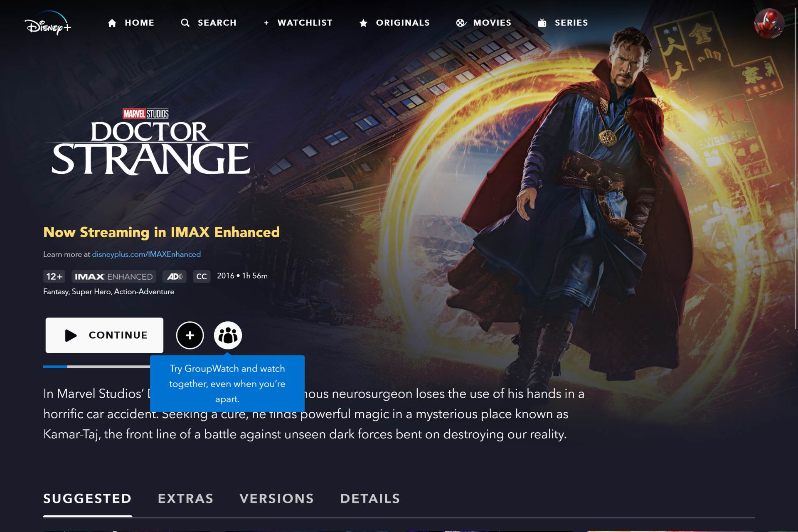The height and width of the screenshot is (532, 798).
Task: Open the Details tab
Action: [x=370, y=498]
